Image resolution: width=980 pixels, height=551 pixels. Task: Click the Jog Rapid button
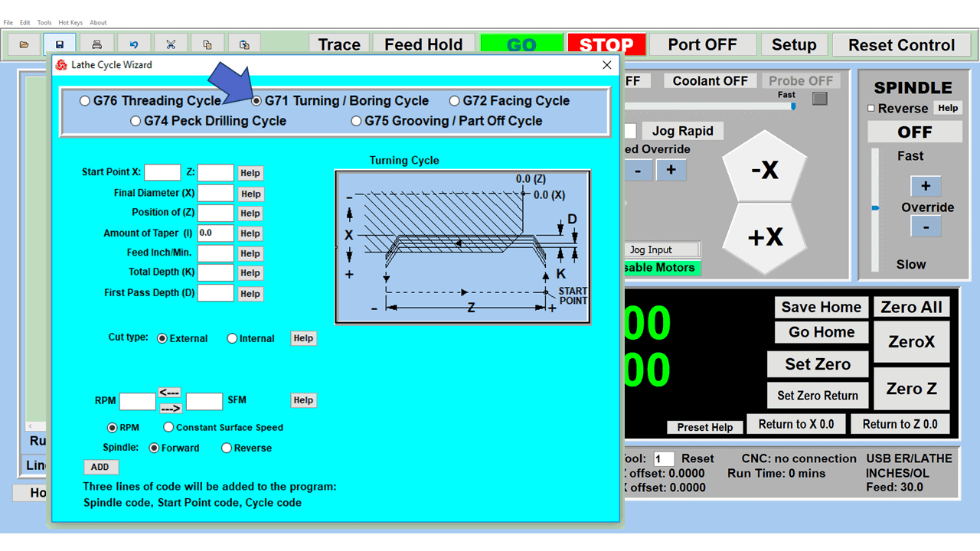[682, 131]
